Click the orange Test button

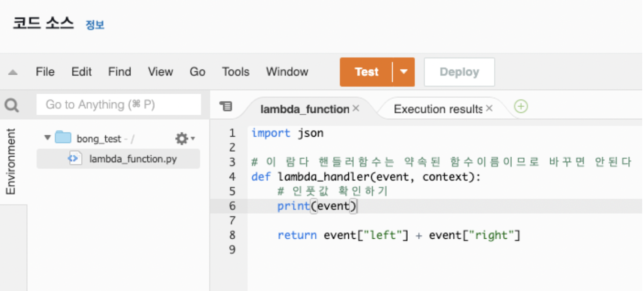tap(366, 72)
